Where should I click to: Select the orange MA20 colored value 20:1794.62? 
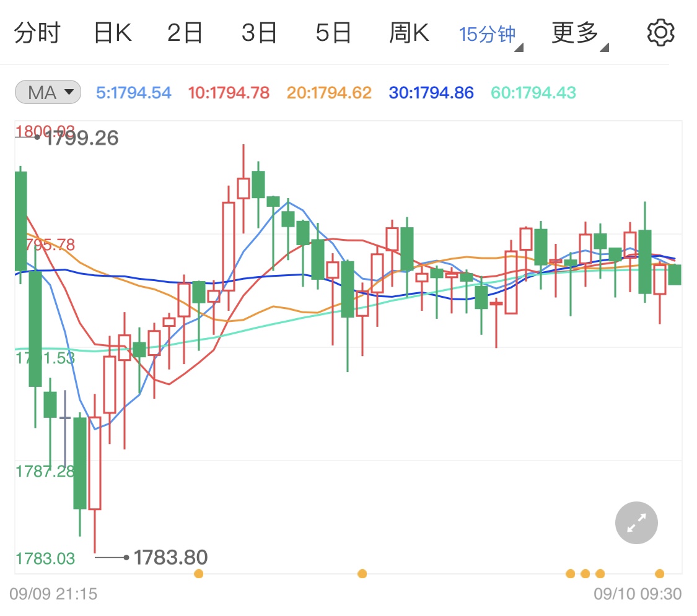328,92
